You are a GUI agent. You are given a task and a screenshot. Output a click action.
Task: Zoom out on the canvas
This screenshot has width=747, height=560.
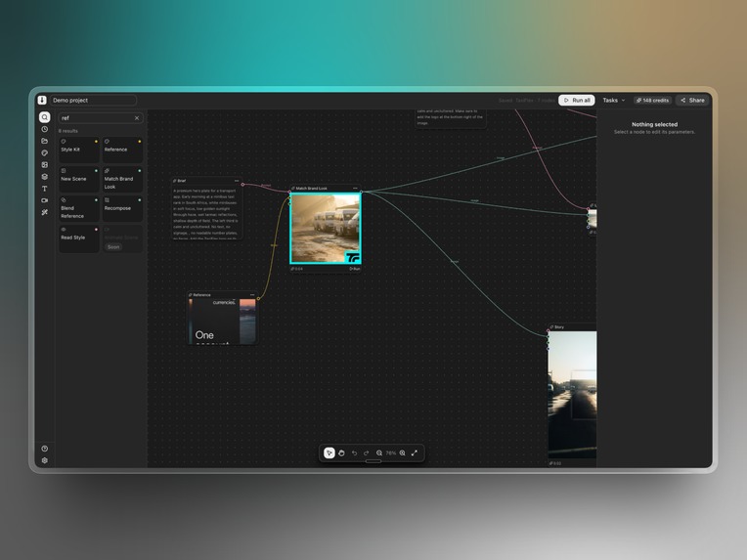[x=379, y=452]
